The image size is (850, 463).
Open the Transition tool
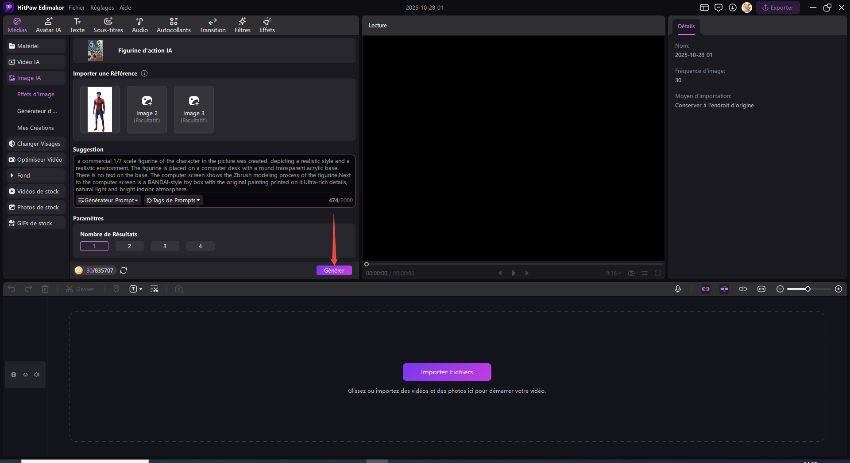(212, 24)
